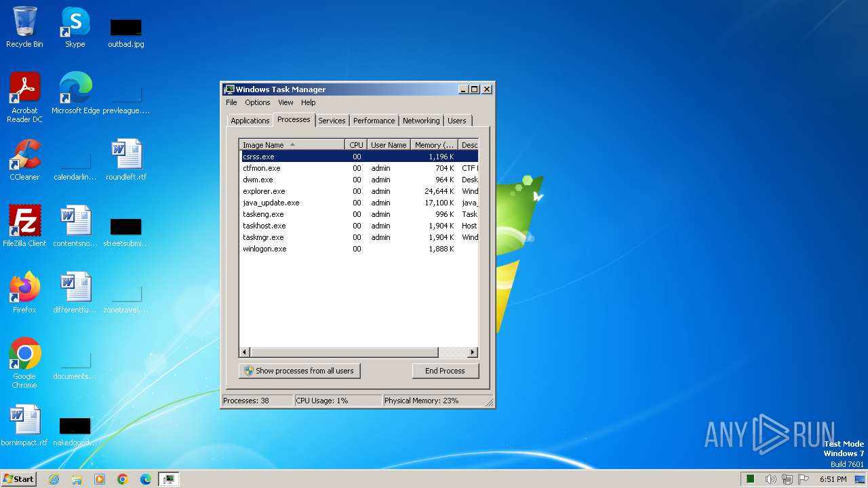
Task: Select the calendarlin desktop file
Action: [75, 165]
